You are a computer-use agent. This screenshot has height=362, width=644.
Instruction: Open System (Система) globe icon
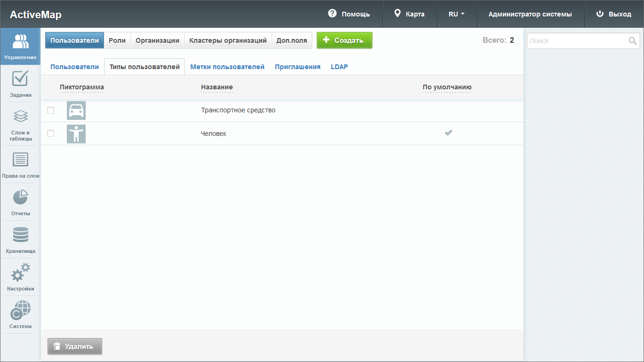(x=20, y=310)
